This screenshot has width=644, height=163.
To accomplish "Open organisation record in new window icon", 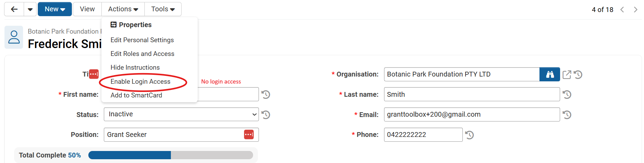I will tap(567, 74).
